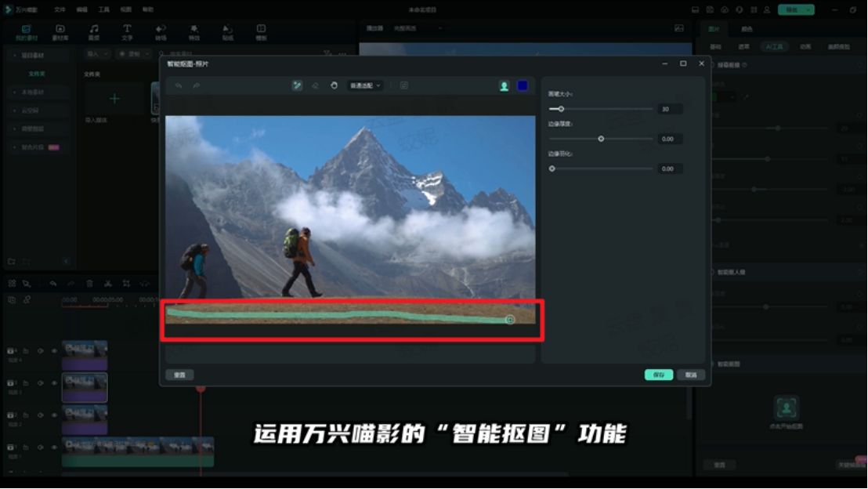Viewport: 868px width, 489px height.
Task: Open the 工具 menu in the menu bar
Action: (104, 10)
